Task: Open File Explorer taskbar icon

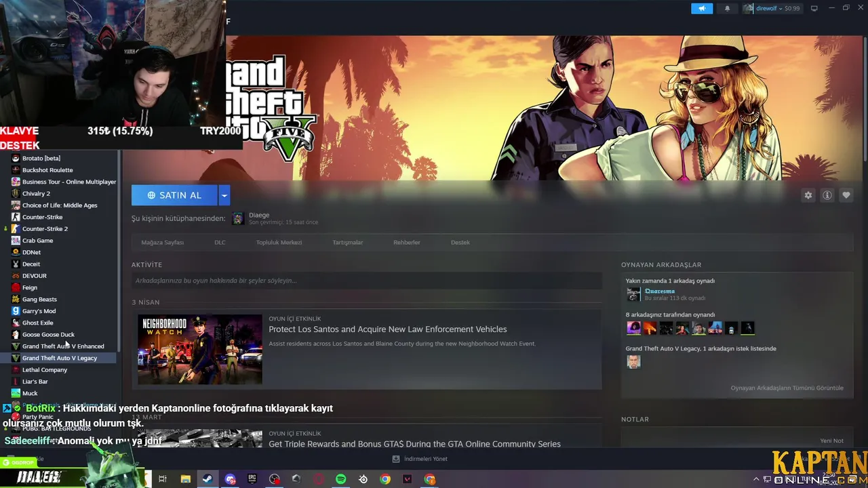Action: pos(185,479)
